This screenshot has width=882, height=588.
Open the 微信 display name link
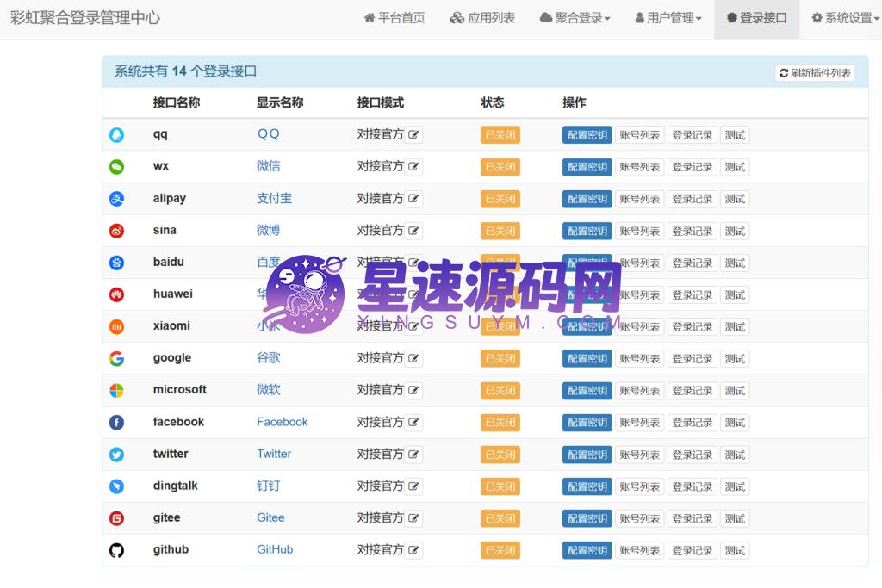(x=269, y=166)
